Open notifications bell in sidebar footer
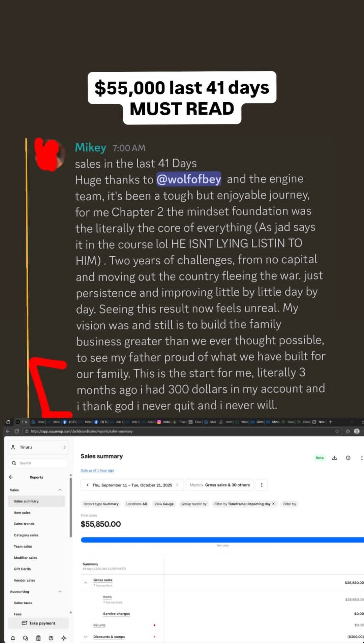364x643 pixels. (x=13, y=638)
